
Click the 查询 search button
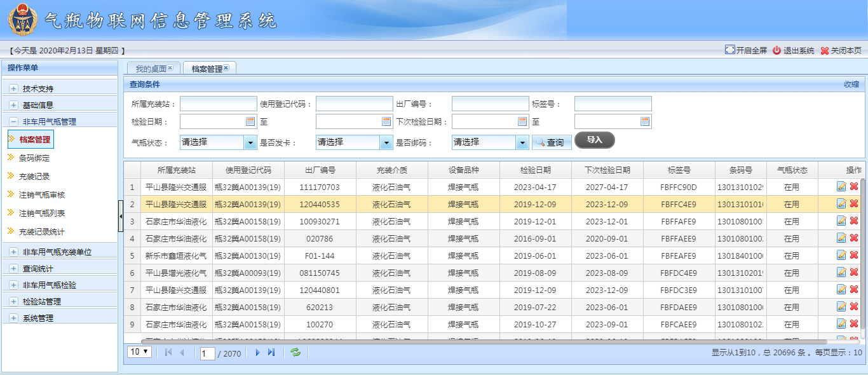(551, 142)
